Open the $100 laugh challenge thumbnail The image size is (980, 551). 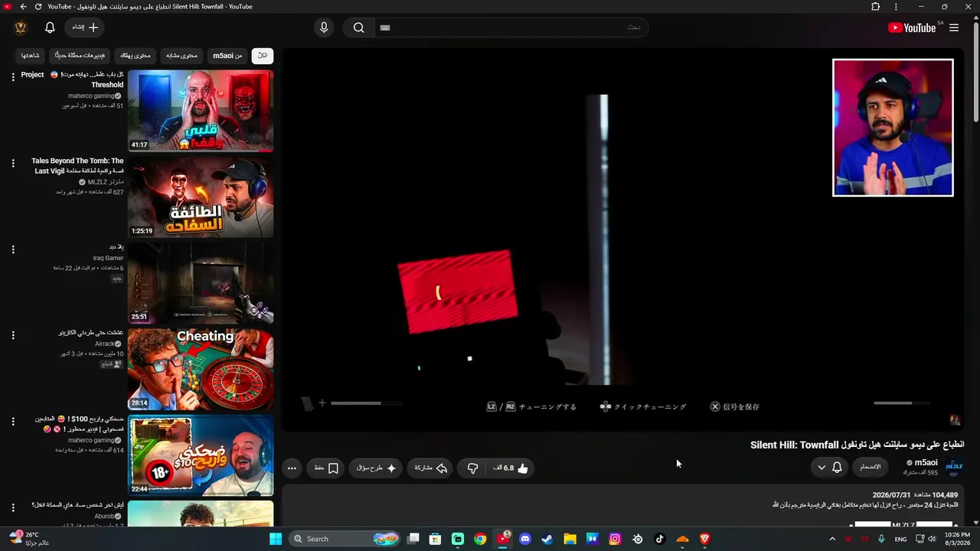(201, 455)
